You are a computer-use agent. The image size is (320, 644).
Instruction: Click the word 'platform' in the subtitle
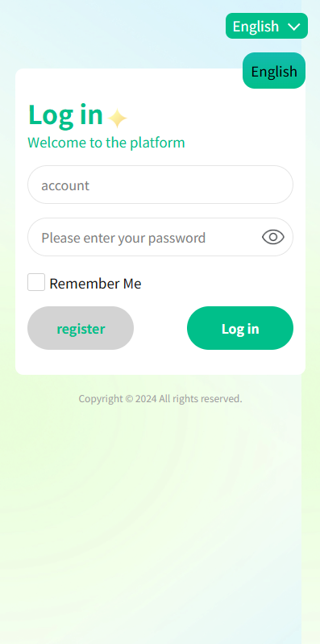click(x=157, y=143)
